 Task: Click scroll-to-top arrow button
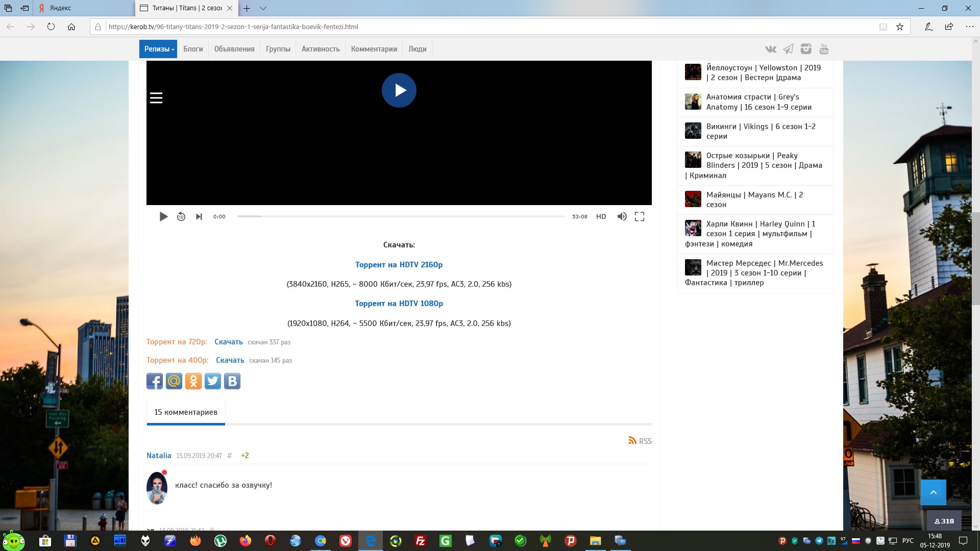click(933, 492)
